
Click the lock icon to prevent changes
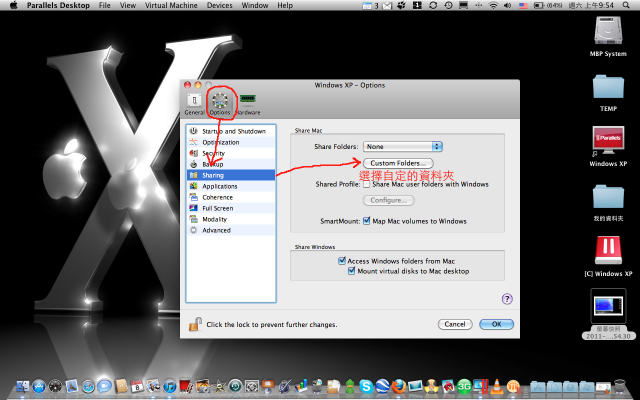(x=195, y=324)
